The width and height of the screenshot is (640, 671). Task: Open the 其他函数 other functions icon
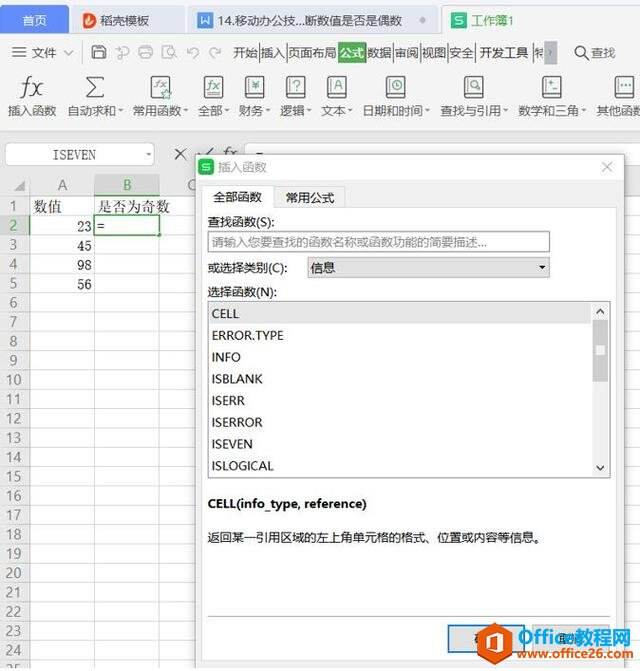pos(625,87)
